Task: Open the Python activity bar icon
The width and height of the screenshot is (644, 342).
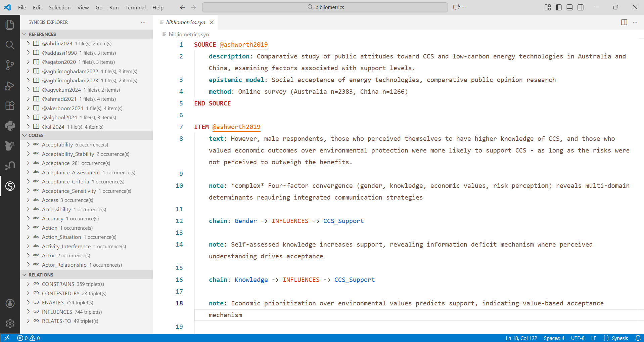Action: click(10, 126)
